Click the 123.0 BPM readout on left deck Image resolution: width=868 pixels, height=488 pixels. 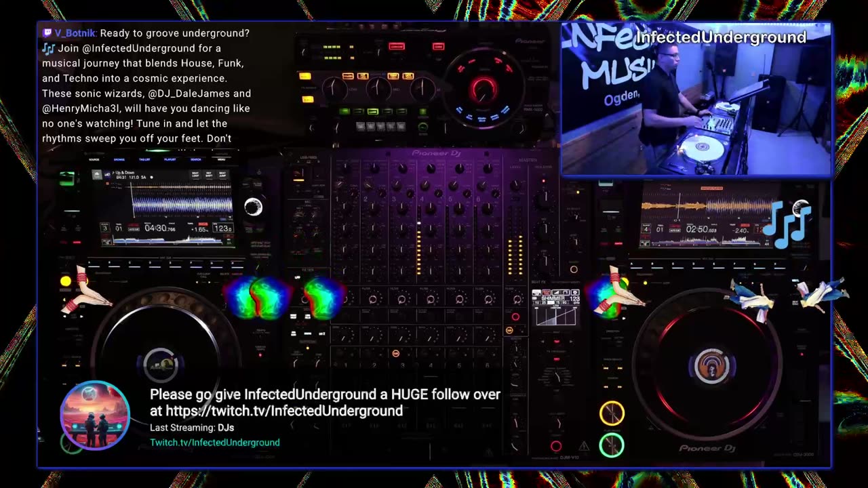click(x=222, y=228)
